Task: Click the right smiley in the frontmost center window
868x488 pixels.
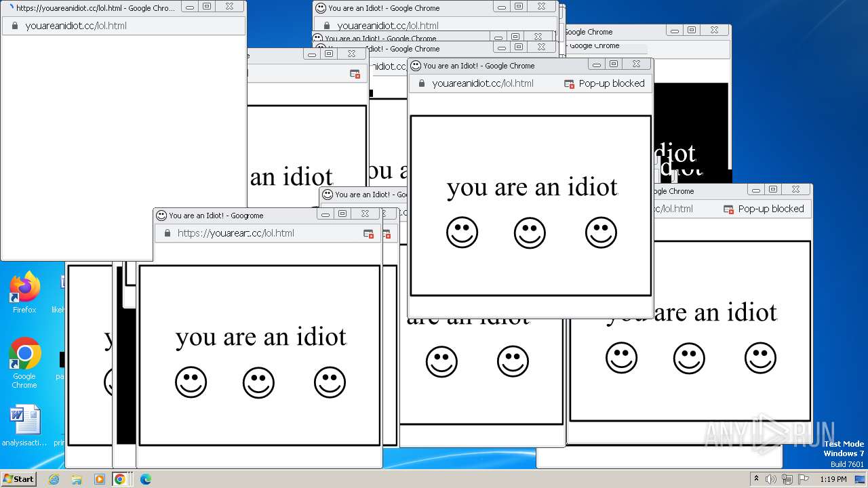Action: coord(601,232)
